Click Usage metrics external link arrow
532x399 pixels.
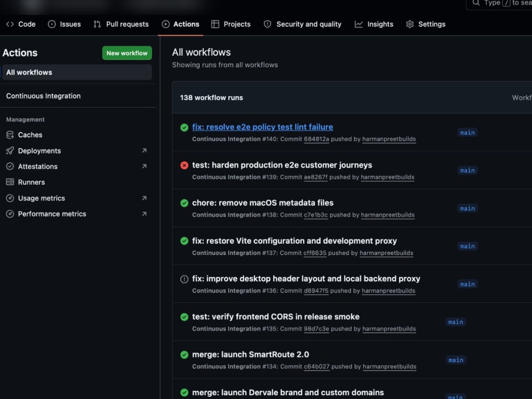pos(144,198)
